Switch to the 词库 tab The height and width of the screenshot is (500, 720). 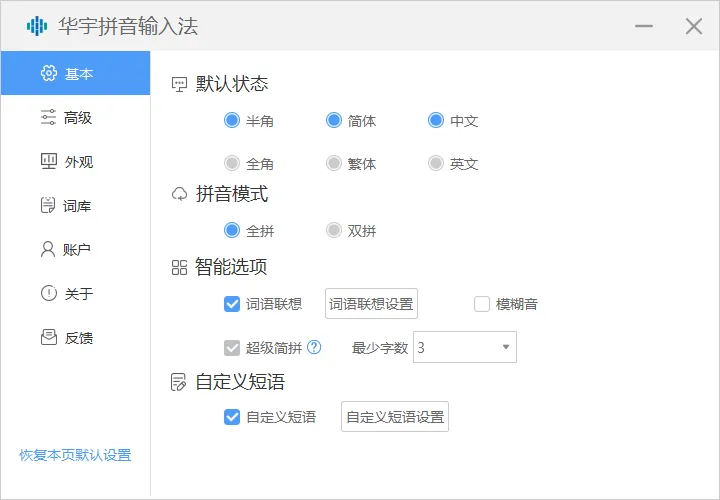click(x=75, y=205)
